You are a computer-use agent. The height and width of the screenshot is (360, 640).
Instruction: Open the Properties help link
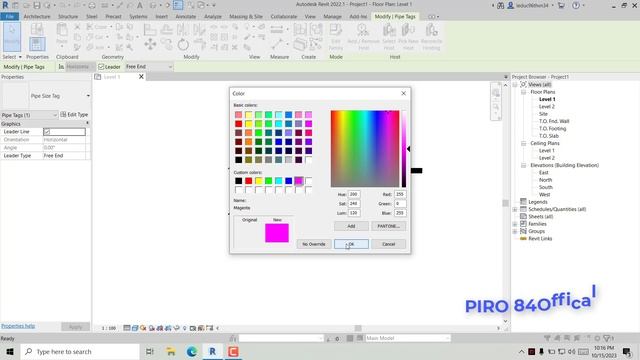coord(18,326)
